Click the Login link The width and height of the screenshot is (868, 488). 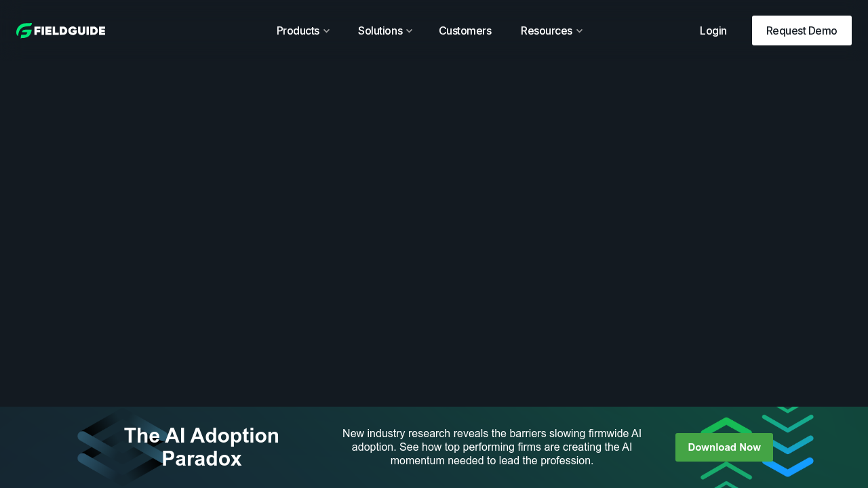pyautogui.click(x=713, y=30)
